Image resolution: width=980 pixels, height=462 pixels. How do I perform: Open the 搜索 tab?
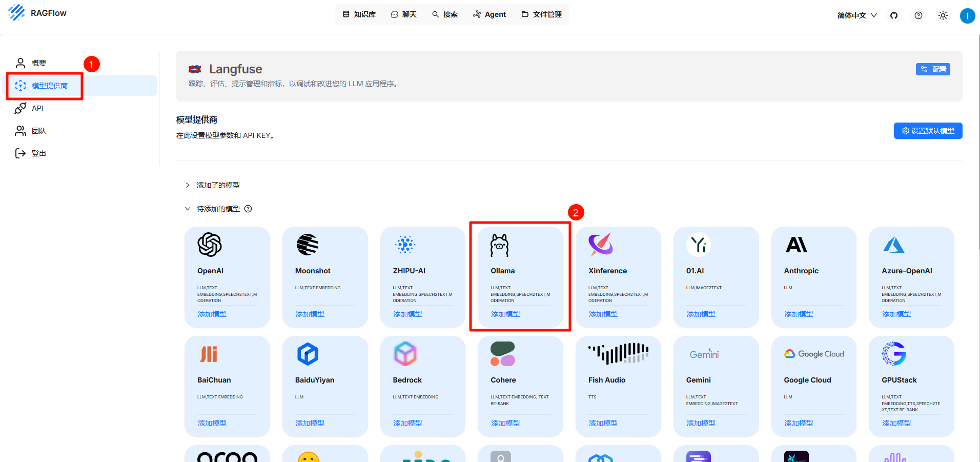click(x=445, y=14)
